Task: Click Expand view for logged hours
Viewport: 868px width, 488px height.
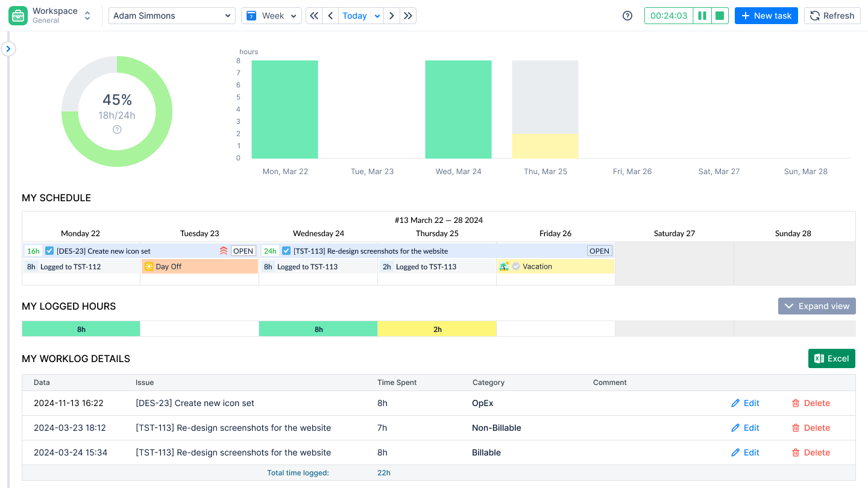Action: 817,306
